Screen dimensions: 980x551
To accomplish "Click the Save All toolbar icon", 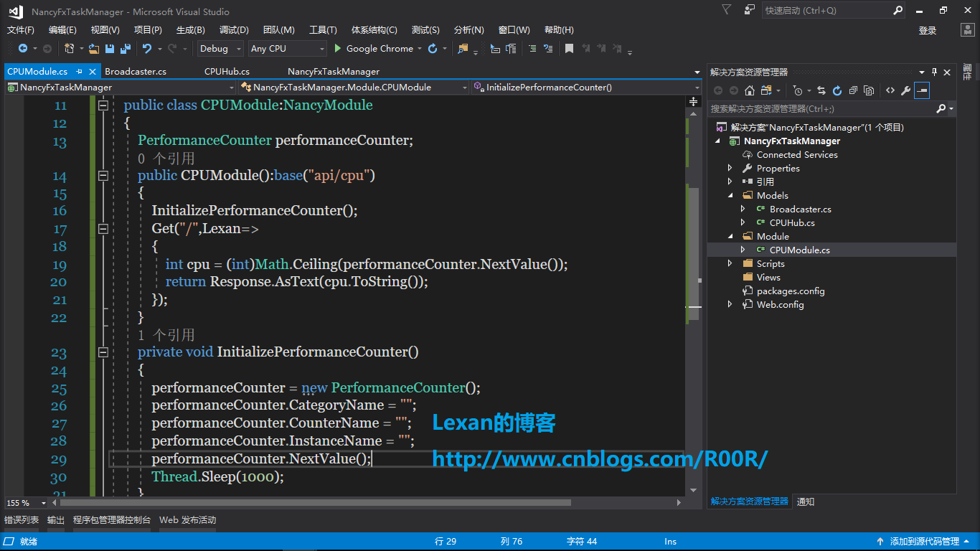I will 126,49.
